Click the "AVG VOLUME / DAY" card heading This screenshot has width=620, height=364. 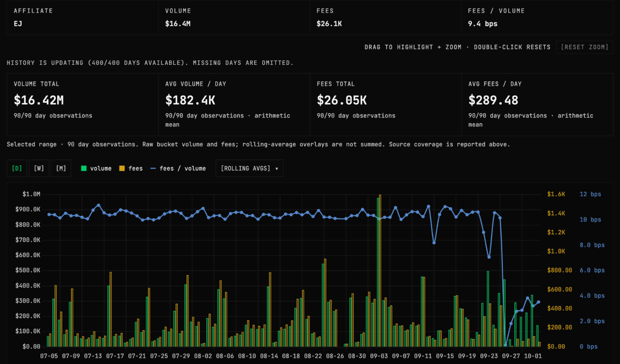[x=196, y=84]
